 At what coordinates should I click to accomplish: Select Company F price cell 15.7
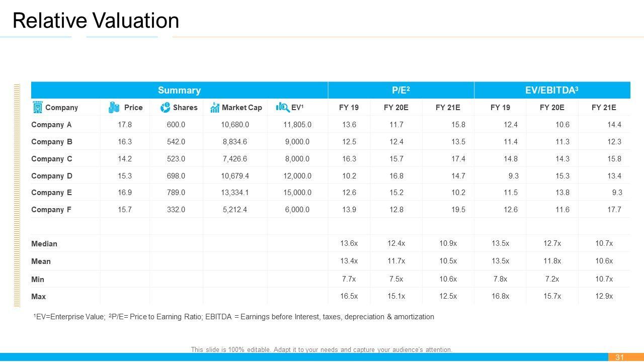[x=125, y=210]
